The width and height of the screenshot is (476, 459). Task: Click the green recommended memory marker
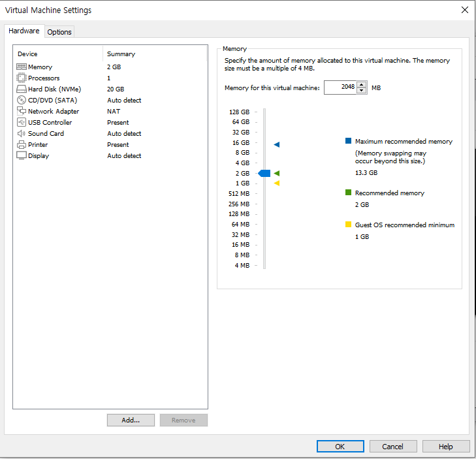[277, 173]
